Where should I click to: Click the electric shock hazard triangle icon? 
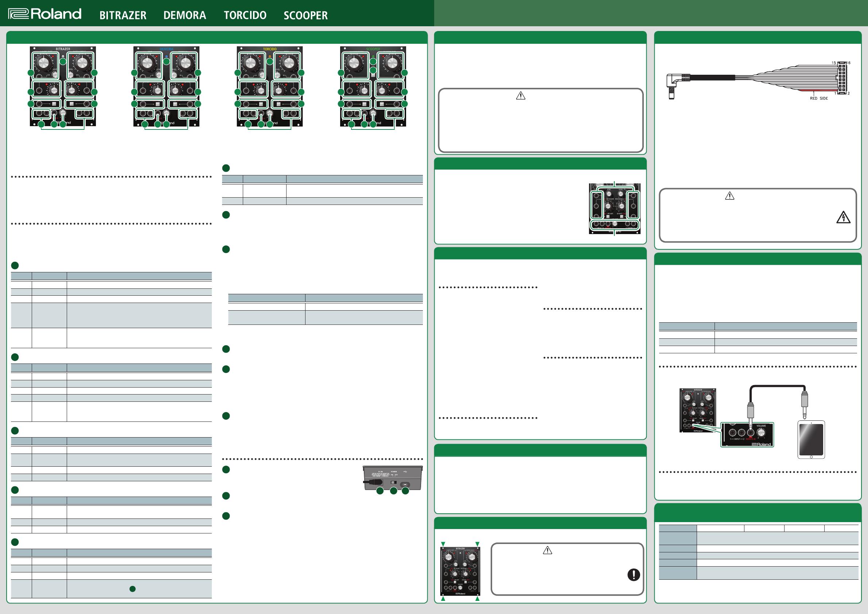(844, 217)
